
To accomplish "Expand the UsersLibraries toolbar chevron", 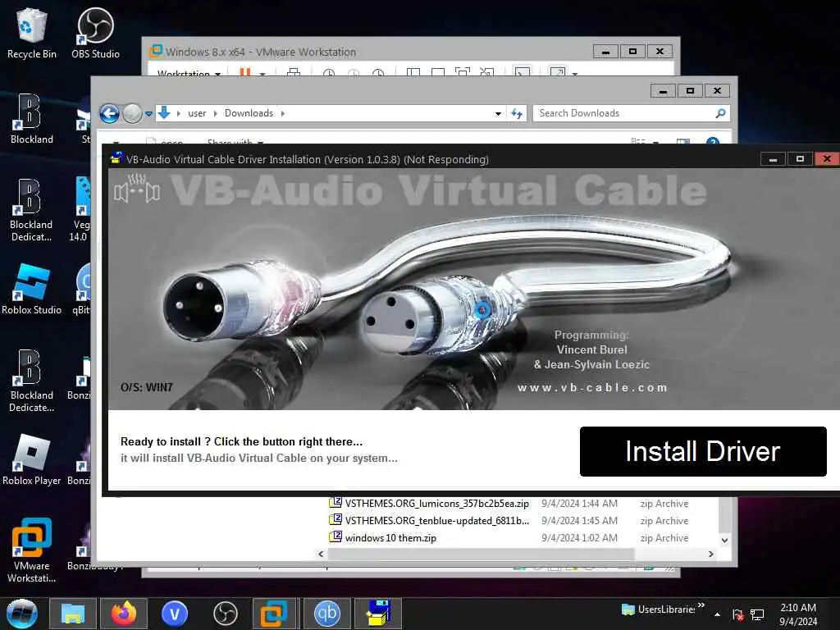I will [x=701, y=605].
